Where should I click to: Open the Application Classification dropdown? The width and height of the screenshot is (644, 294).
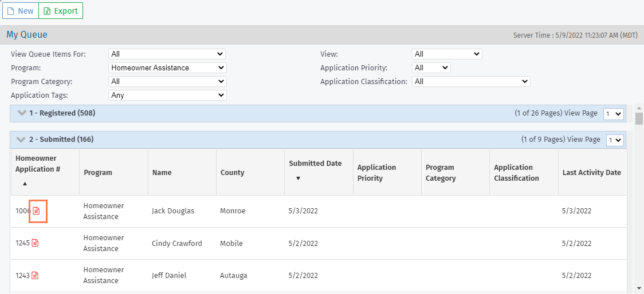[x=471, y=81]
